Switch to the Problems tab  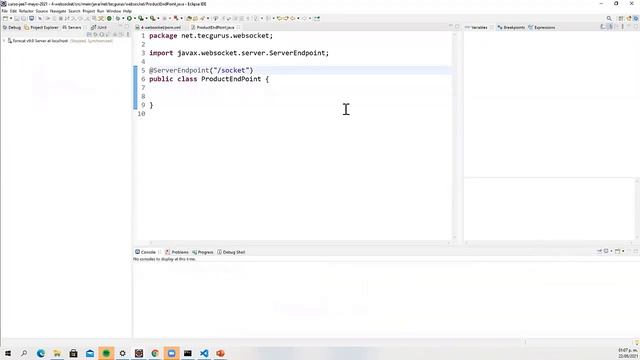pos(177,252)
